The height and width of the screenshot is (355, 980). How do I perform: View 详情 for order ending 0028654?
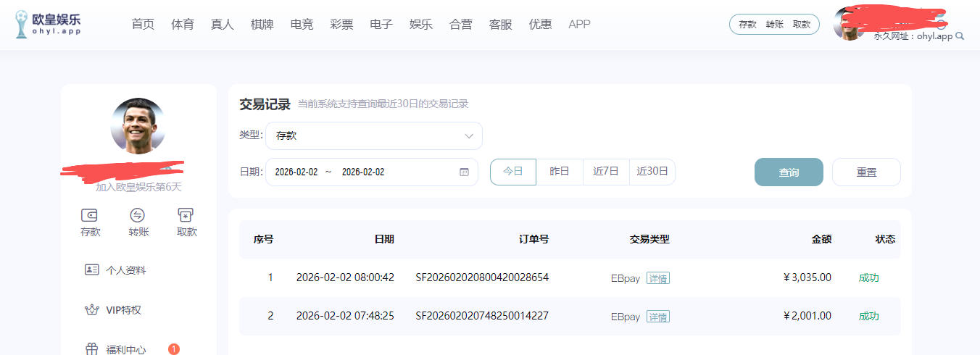point(658,278)
